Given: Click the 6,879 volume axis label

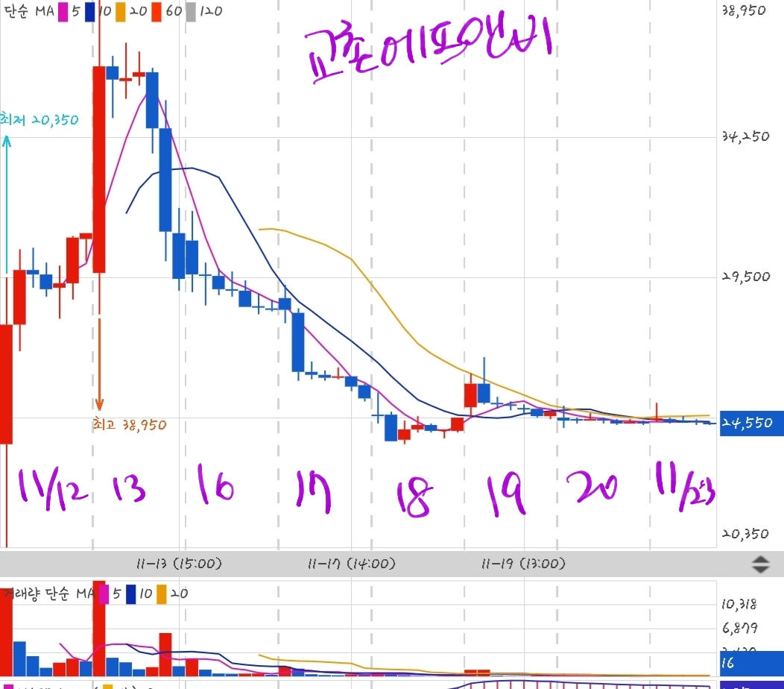Looking at the screenshot, I should [740, 628].
